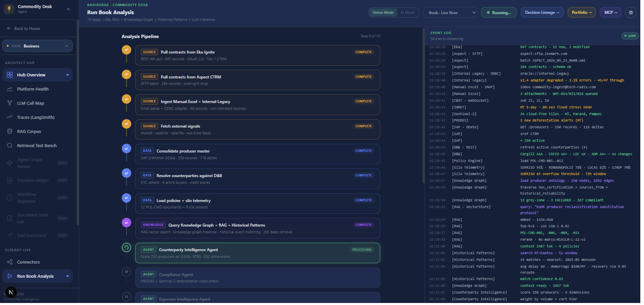Viewport: 644px width, 305px height.
Task: Click log entry "aspect-sftp.lexmark.com"
Action: [x=544, y=54]
